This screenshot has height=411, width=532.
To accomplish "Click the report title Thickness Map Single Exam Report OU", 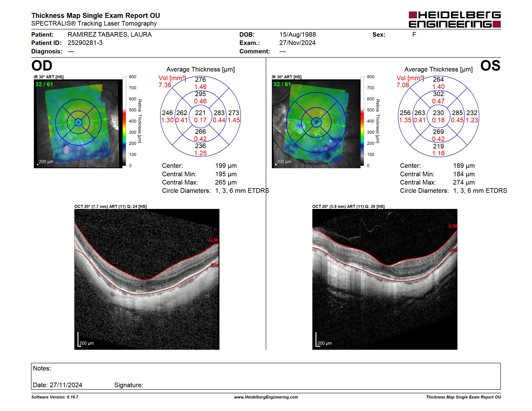I will point(96,16).
